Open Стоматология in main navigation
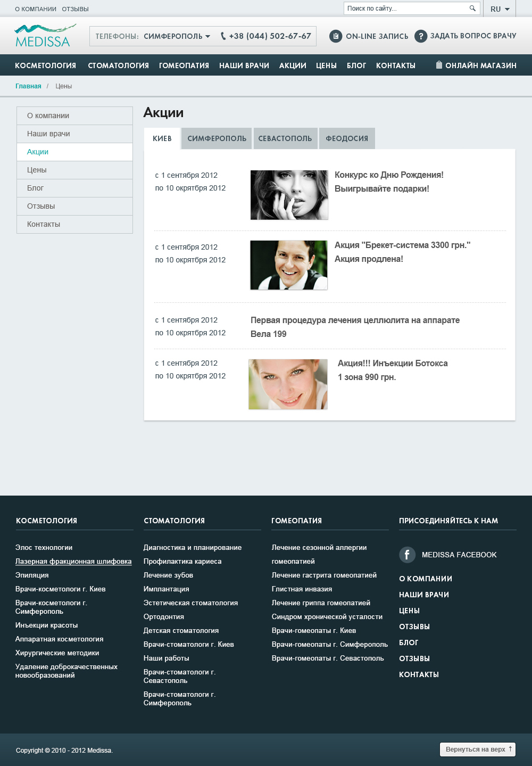This screenshot has height=766, width=532. pyautogui.click(x=118, y=65)
